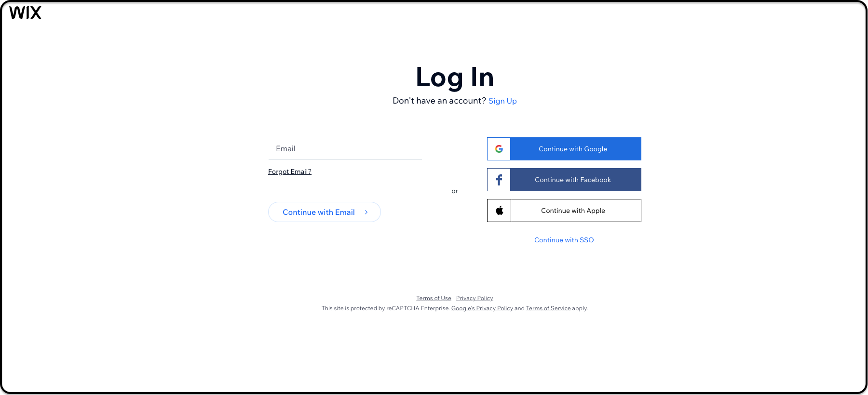Open Google's Privacy Policy link

click(x=482, y=308)
